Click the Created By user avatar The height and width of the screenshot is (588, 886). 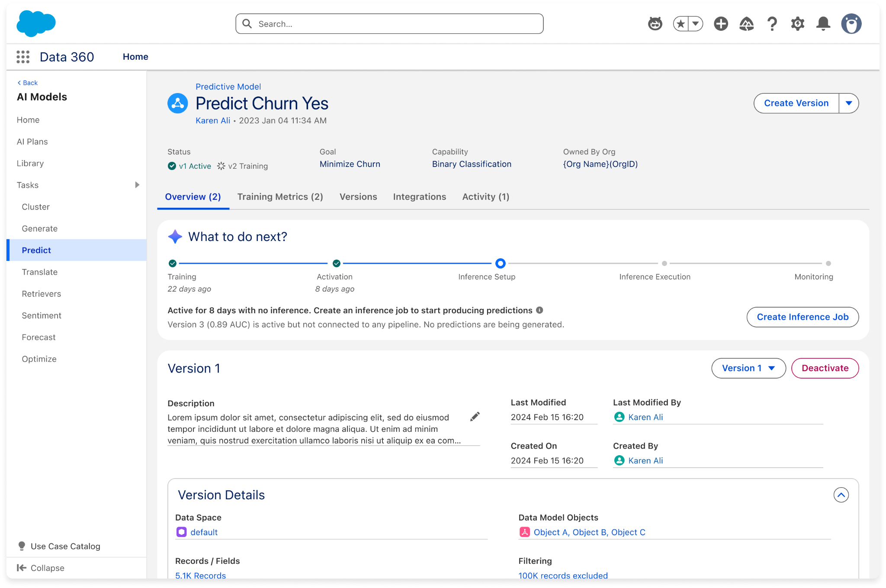(x=619, y=460)
